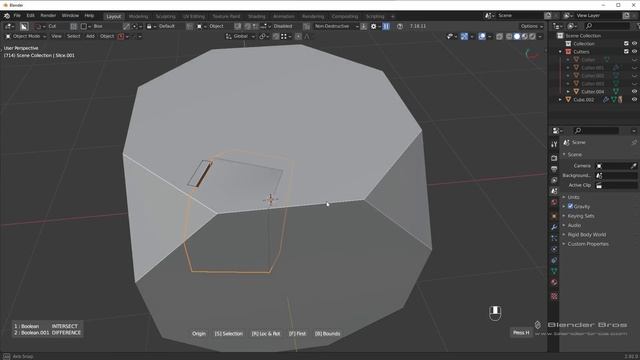
Task: Hide Cutter.004 with its eye icon
Action: pyautogui.click(x=634, y=92)
